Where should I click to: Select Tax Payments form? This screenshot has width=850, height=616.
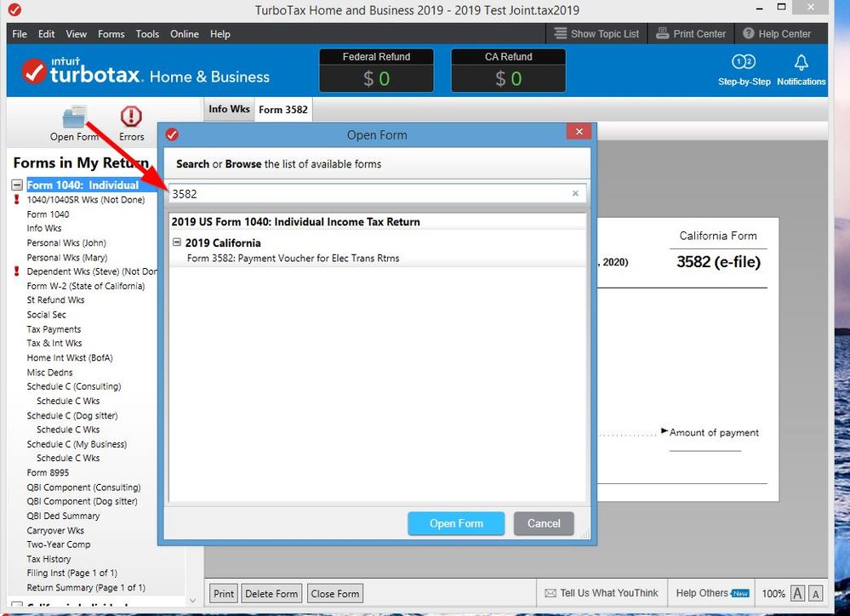point(54,329)
